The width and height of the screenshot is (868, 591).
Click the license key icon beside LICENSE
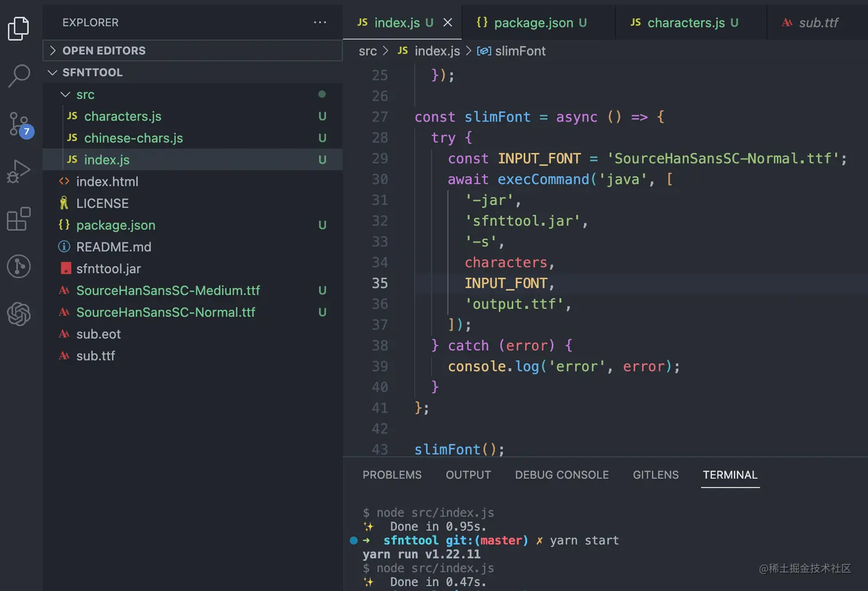tap(64, 203)
